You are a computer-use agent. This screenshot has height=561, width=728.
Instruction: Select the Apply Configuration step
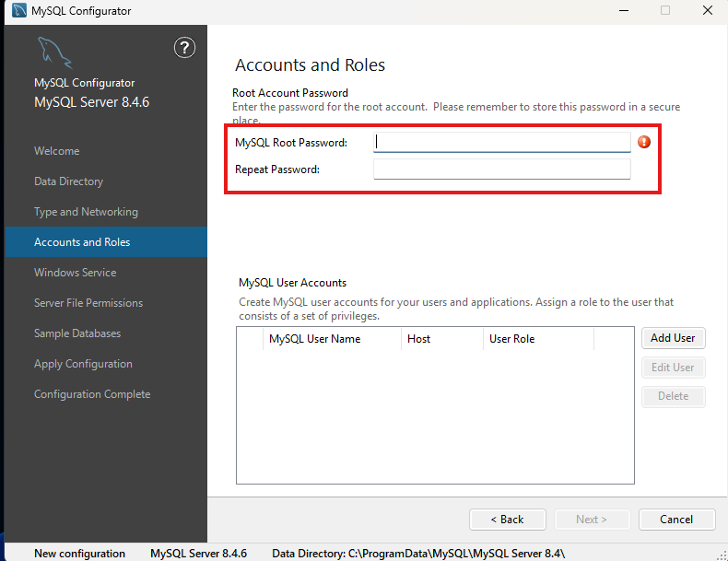coord(83,364)
